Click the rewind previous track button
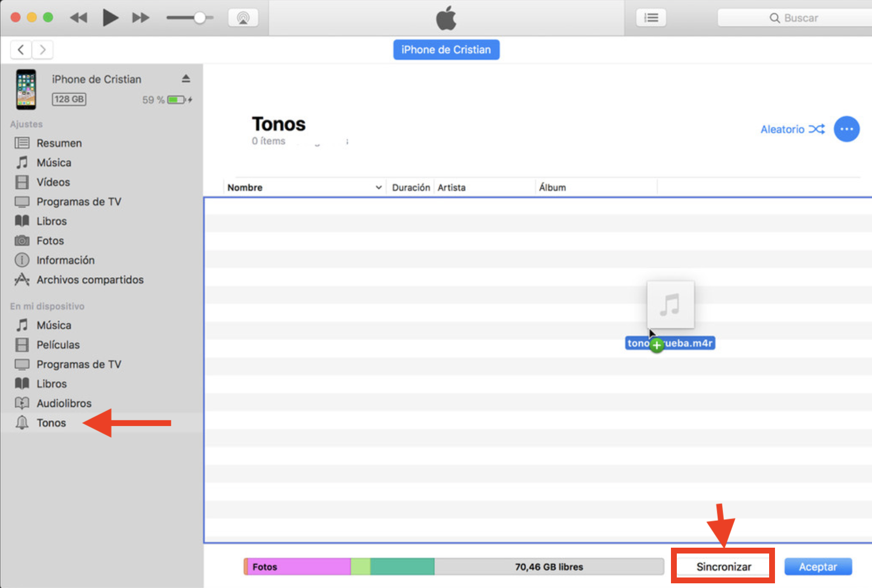Image resolution: width=872 pixels, height=588 pixels. click(78, 18)
